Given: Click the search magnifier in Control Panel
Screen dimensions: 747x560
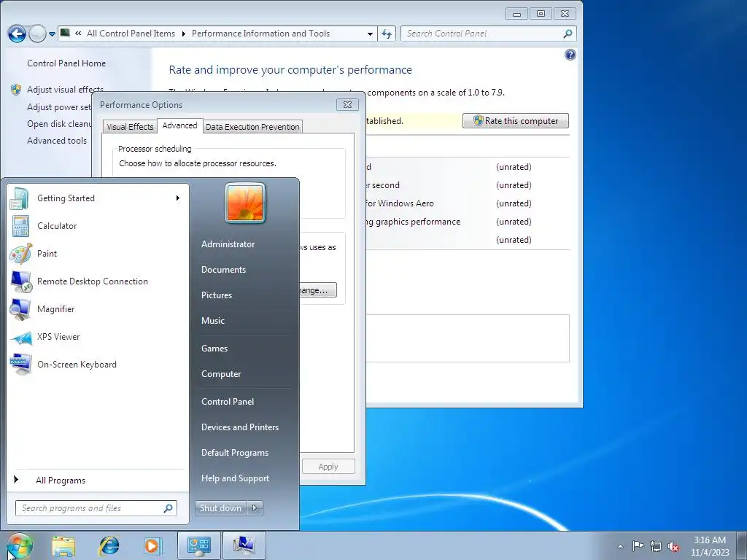Looking at the screenshot, I should click(568, 34).
